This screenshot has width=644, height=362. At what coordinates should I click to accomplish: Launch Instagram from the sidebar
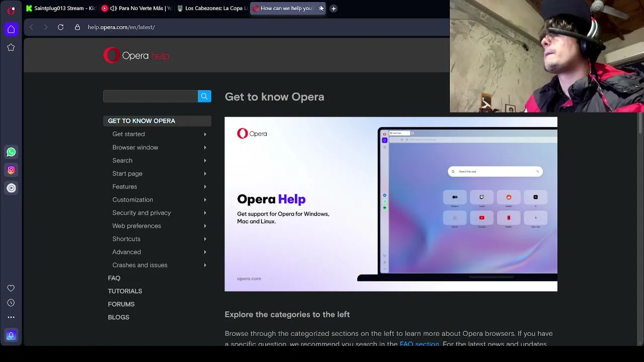pos(11,170)
